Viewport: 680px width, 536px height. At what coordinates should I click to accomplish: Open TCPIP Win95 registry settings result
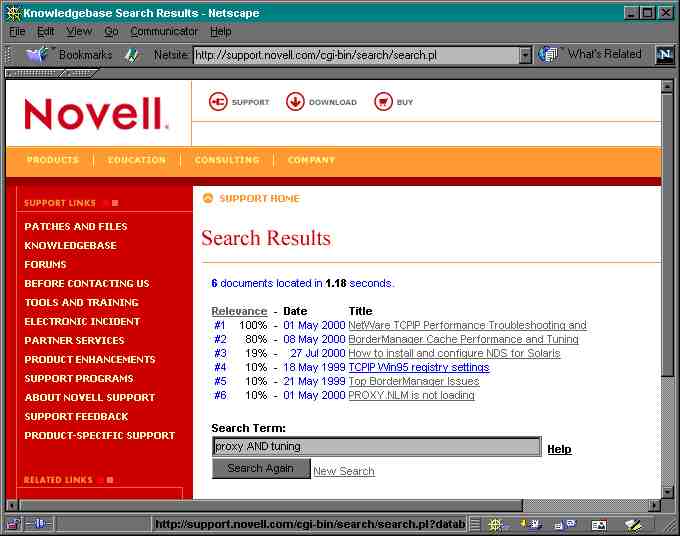click(x=419, y=367)
